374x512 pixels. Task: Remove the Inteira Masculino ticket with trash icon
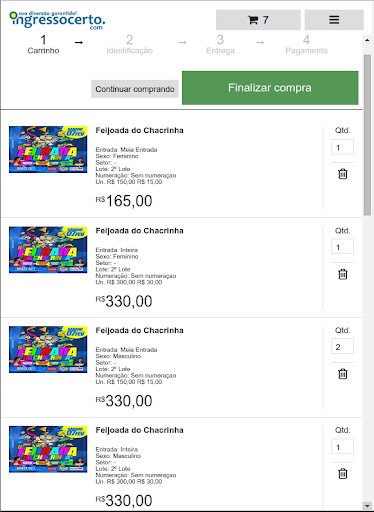343,473
